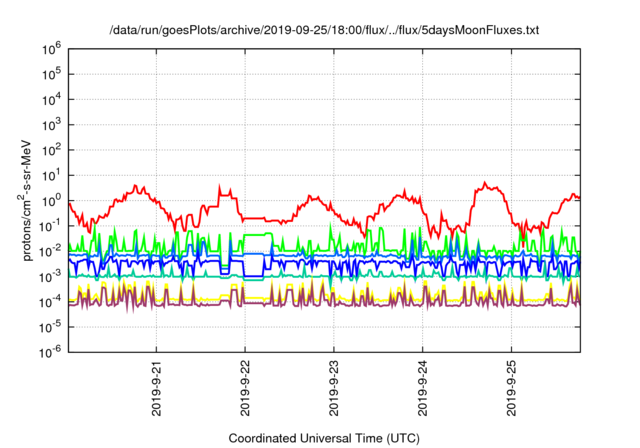Viewport: 640px width, 448px height.
Task: Click the 10^-4 y-axis label
Action: 51,303
